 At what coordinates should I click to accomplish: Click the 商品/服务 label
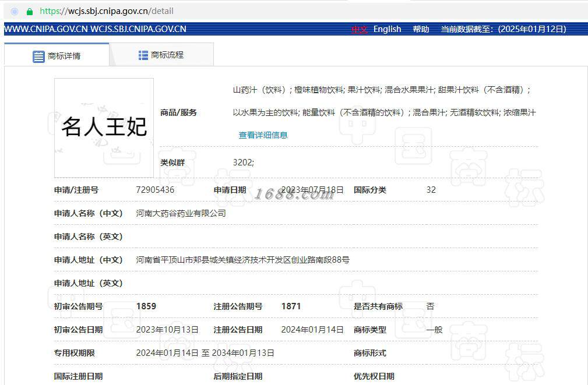(178, 112)
